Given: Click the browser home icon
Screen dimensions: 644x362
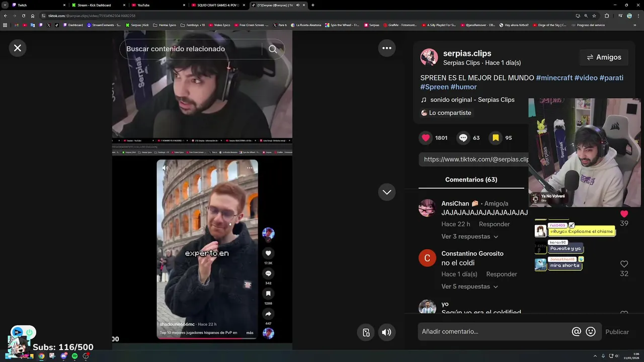Looking at the screenshot, I should pos(33,16).
